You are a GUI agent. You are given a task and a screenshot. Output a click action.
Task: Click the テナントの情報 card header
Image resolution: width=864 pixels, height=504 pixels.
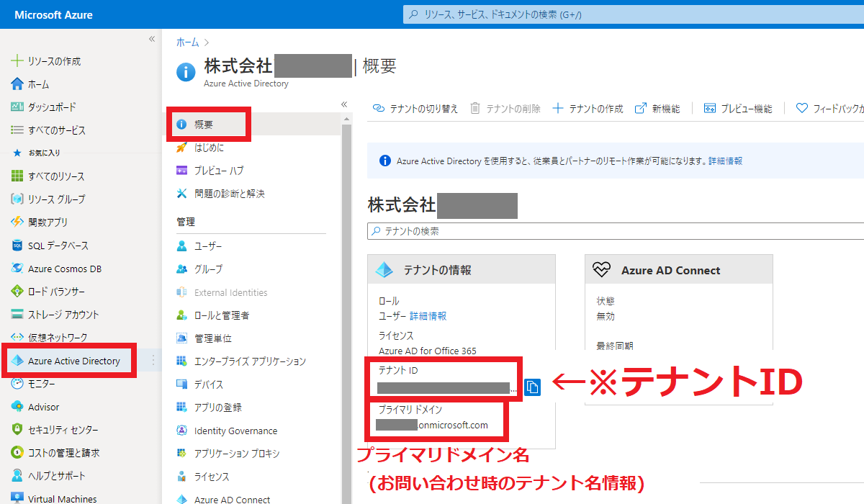point(462,270)
